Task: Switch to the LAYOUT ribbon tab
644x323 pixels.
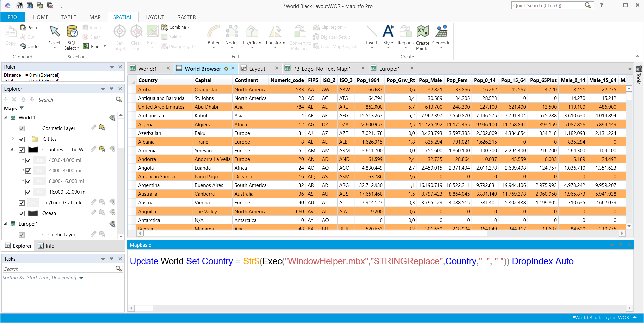Action: pyautogui.click(x=155, y=17)
